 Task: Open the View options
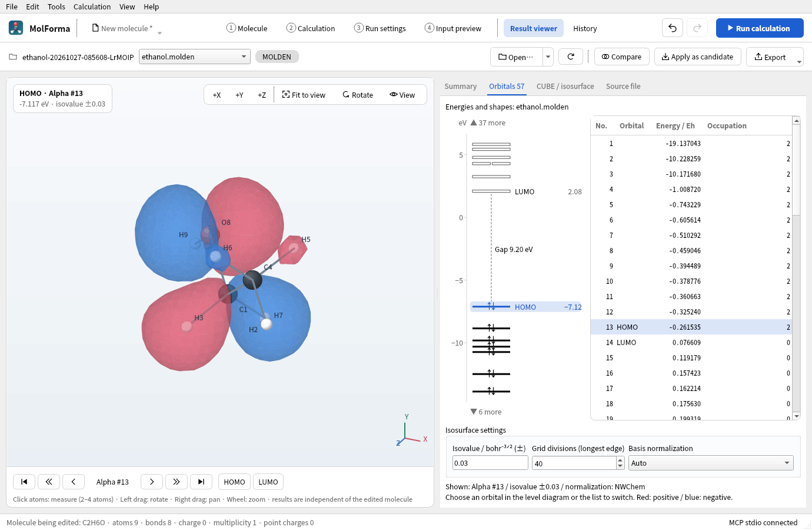click(x=402, y=95)
